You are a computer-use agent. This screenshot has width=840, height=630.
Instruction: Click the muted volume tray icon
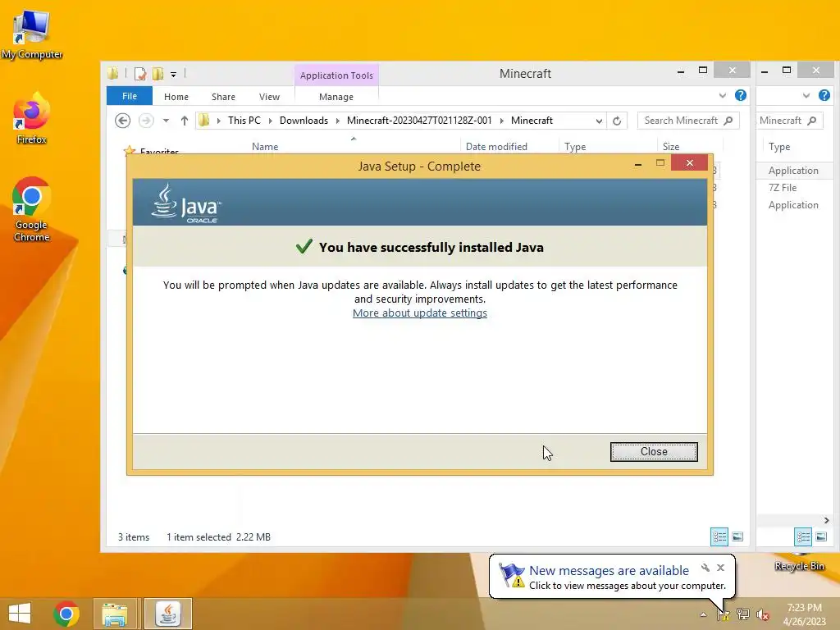click(762, 614)
